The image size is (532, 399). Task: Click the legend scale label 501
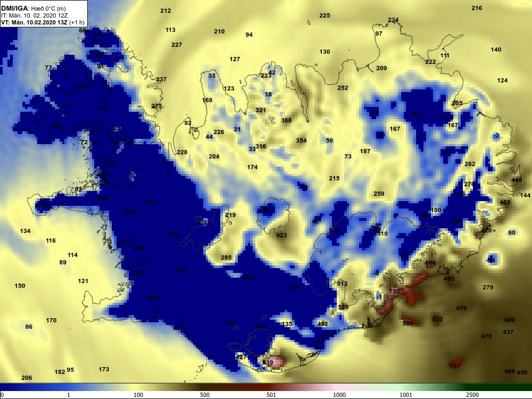tap(271, 395)
